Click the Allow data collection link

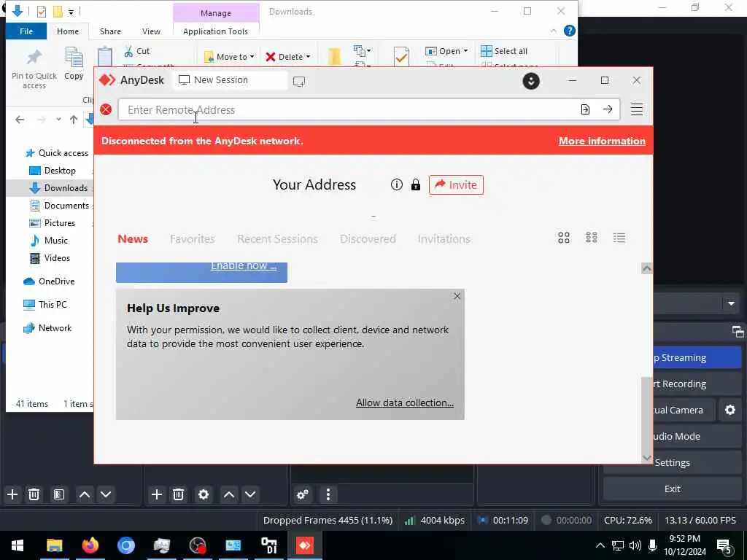[x=404, y=402]
